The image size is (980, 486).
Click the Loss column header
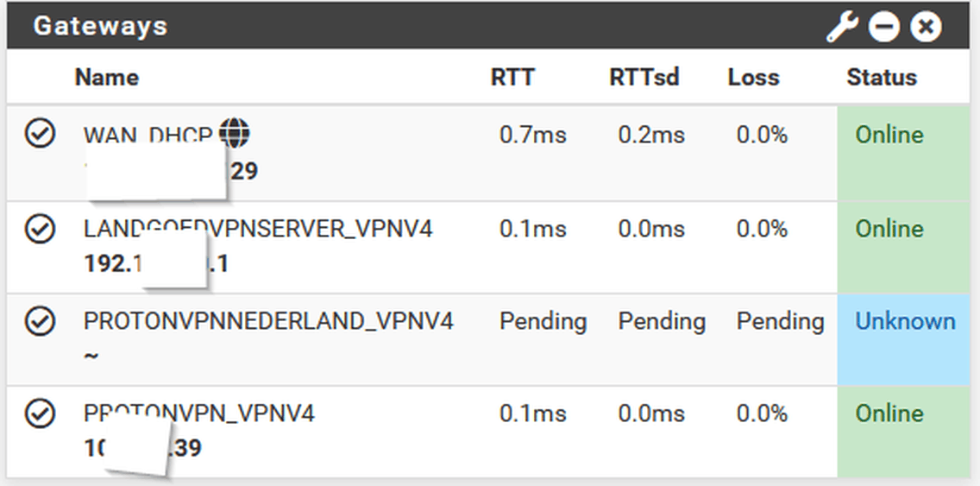coord(753,78)
